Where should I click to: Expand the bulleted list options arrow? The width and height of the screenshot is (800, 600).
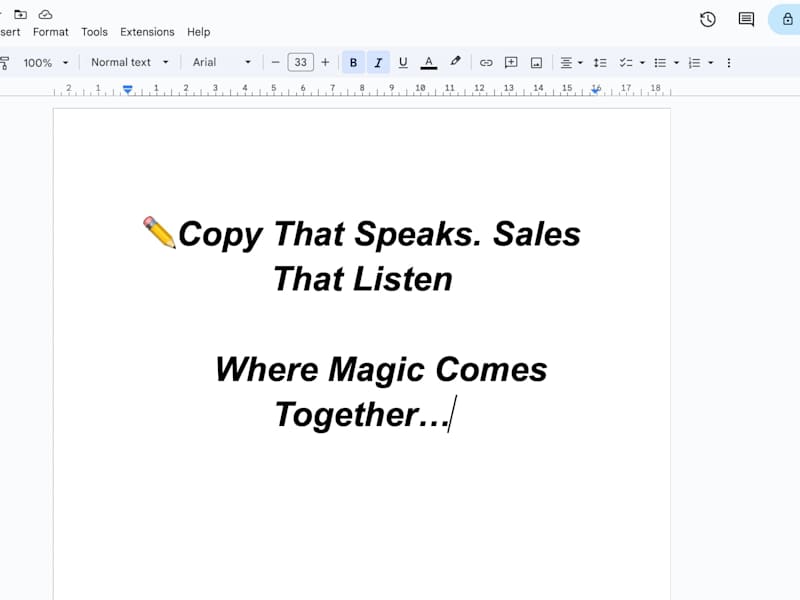click(x=677, y=63)
